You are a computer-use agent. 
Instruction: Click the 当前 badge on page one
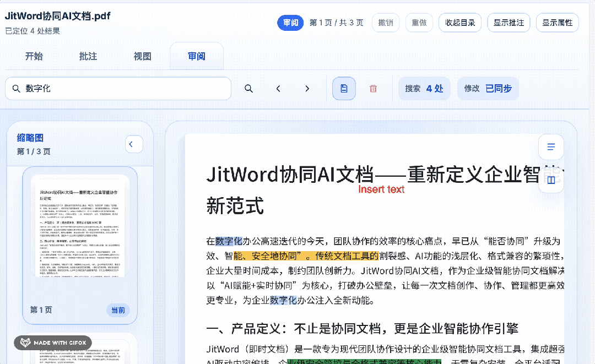tap(118, 310)
